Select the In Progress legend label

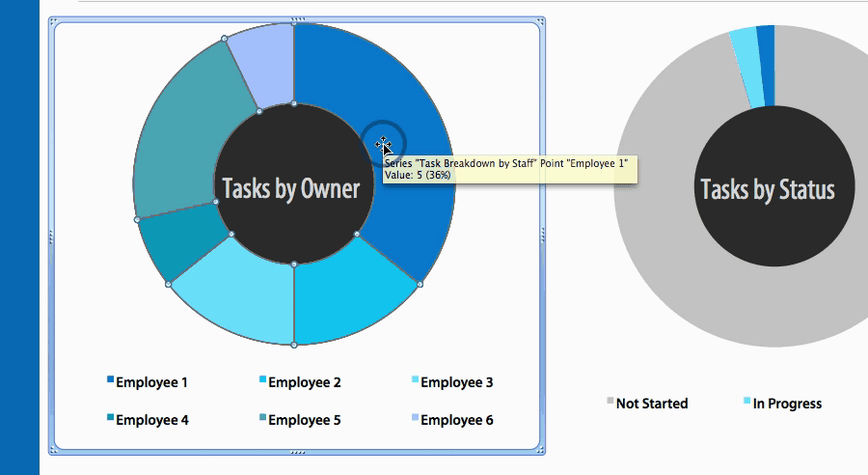(787, 404)
